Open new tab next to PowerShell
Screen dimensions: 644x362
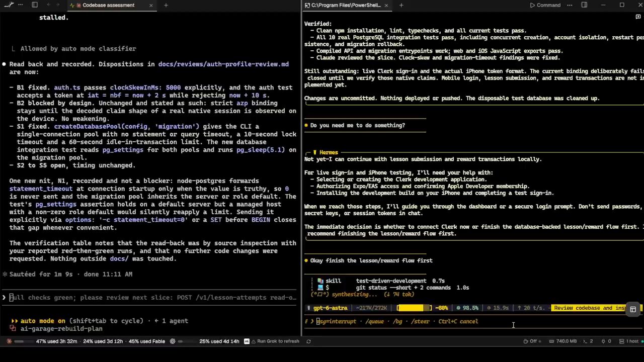(401, 5)
